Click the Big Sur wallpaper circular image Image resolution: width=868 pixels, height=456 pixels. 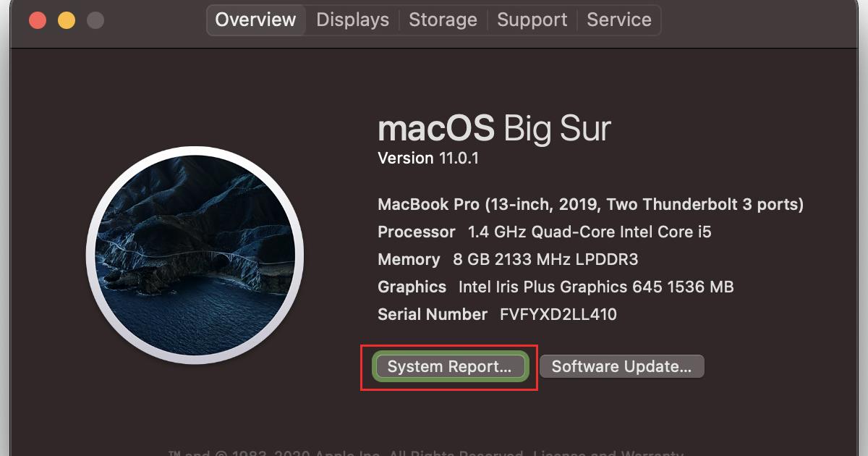pos(195,254)
